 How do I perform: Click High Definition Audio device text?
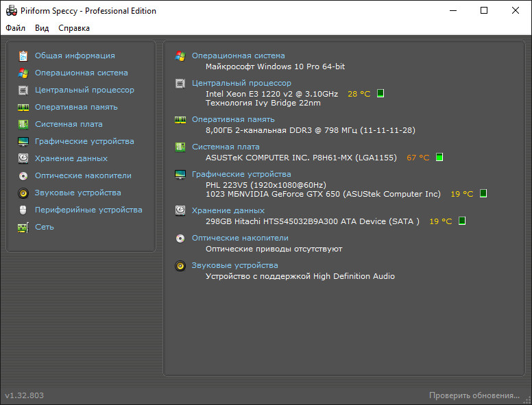pos(300,276)
